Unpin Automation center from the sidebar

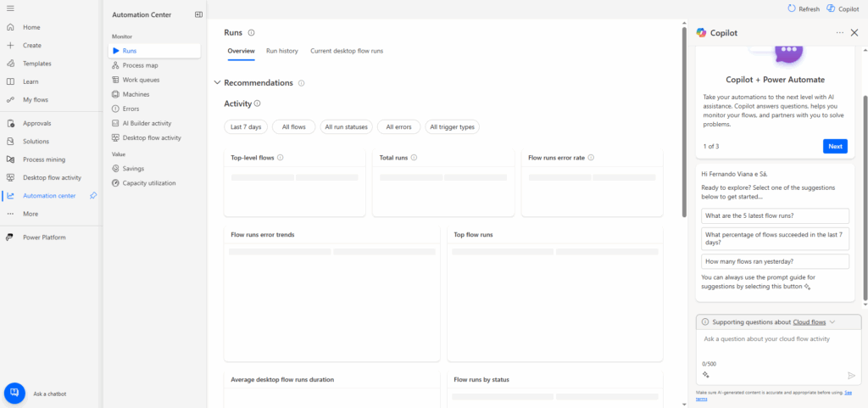(93, 196)
